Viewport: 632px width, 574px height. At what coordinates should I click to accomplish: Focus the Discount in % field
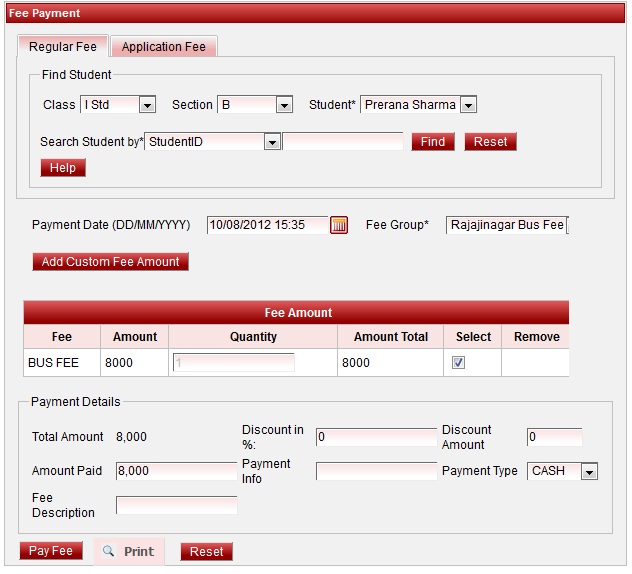coord(376,437)
